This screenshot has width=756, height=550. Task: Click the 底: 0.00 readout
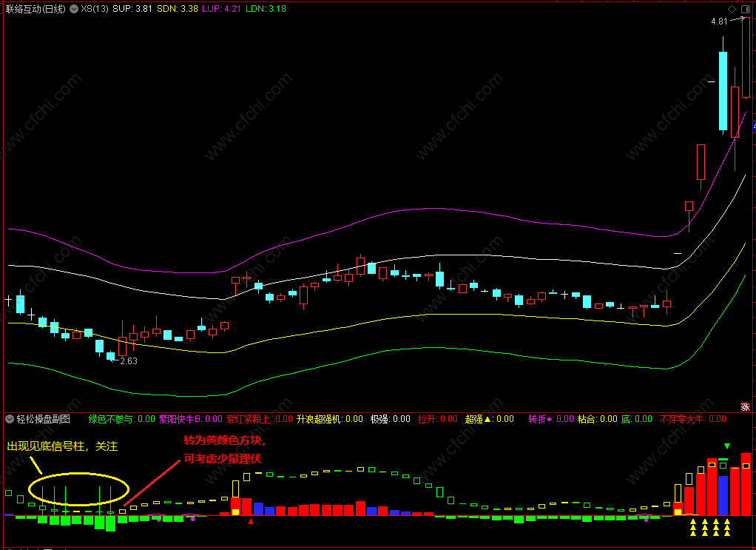pos(636,419)
